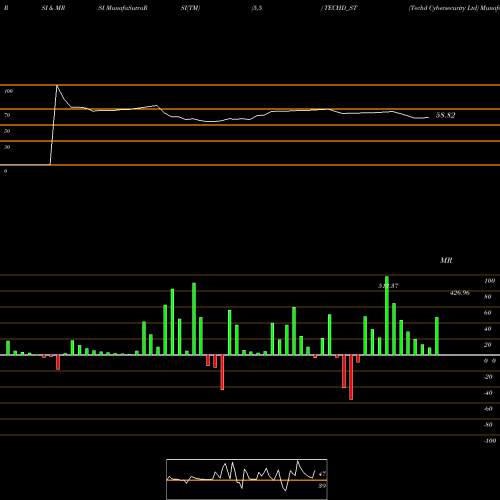Click the RSI line spike near 100
The height and width of the screenshot is (500, 500).
click(x=57, y=86)
